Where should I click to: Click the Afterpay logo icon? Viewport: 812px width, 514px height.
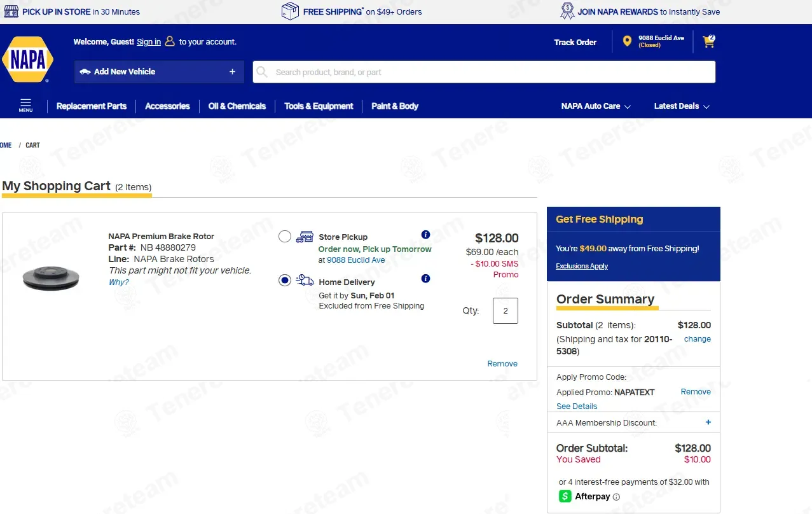pos(565,496)
